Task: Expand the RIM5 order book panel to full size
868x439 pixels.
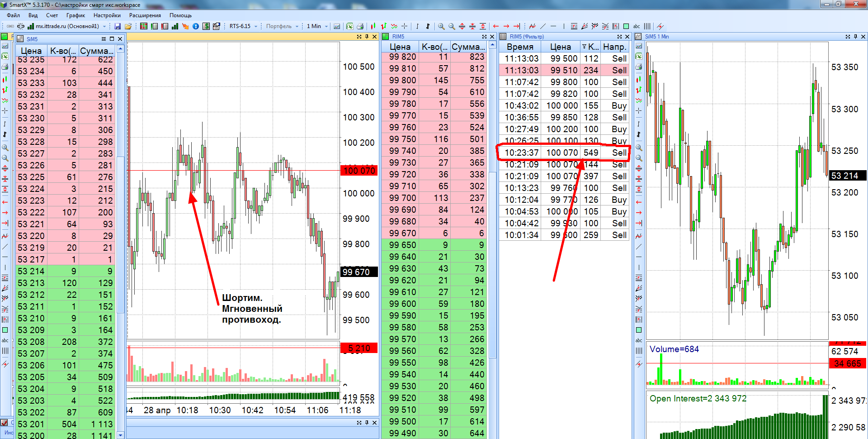Action: point(484,37)
